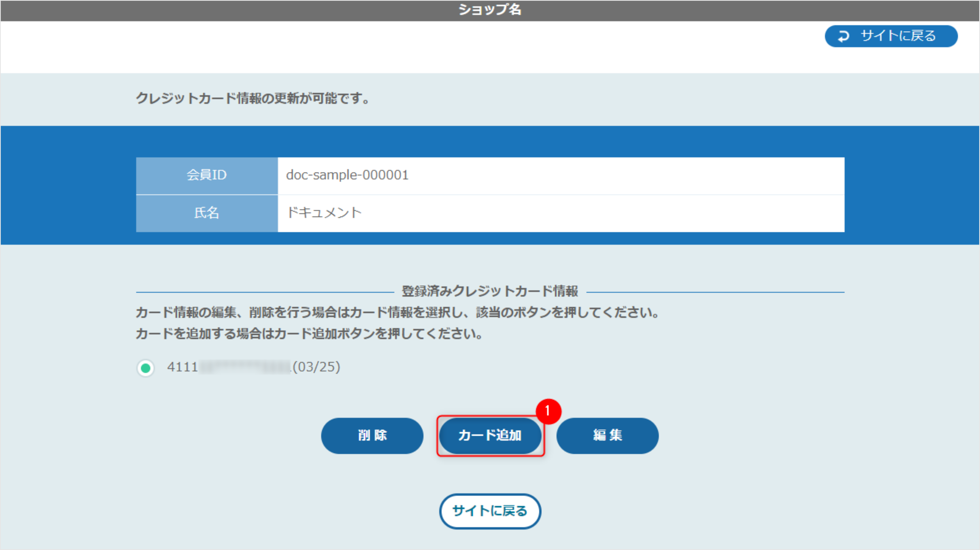Select the radio button for card 4111

coord(145,368)
